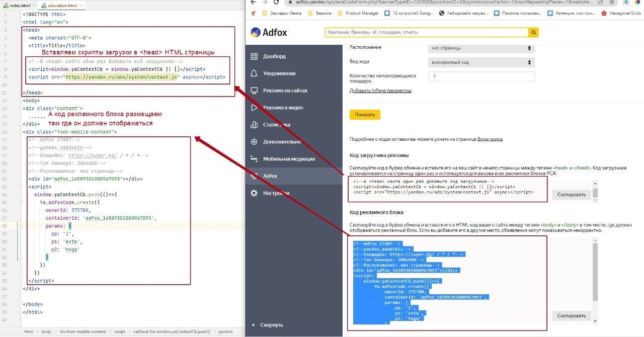Collapse the <script> block on line 24

point(21,187)
